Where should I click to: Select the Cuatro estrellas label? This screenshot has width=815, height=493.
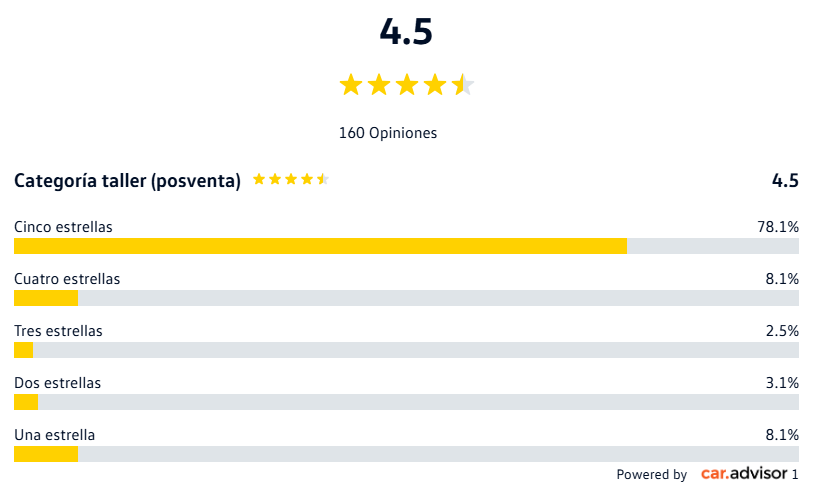[x=67, y=279]
